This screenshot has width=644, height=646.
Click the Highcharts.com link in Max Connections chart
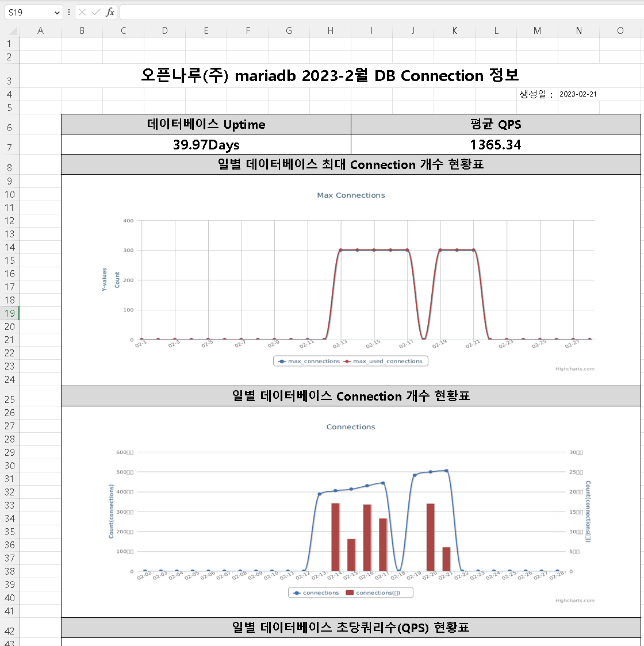coord(574,369)
